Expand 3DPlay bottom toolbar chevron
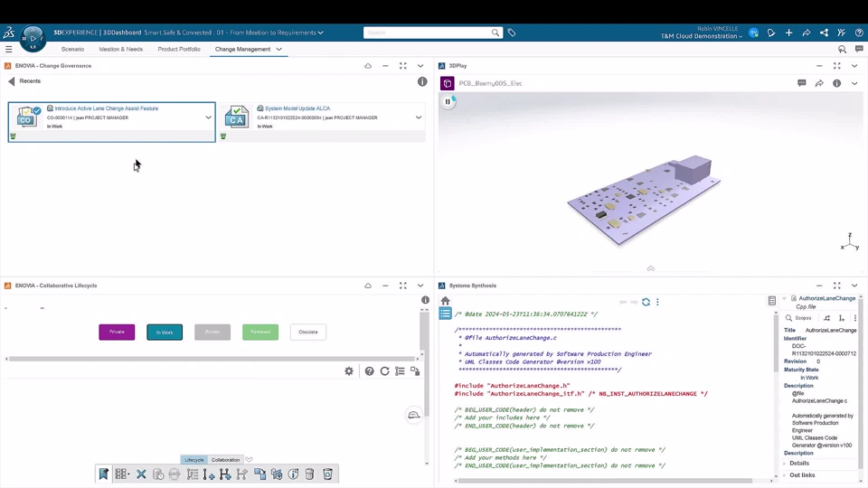868x488 pixels. pos(650,269)
